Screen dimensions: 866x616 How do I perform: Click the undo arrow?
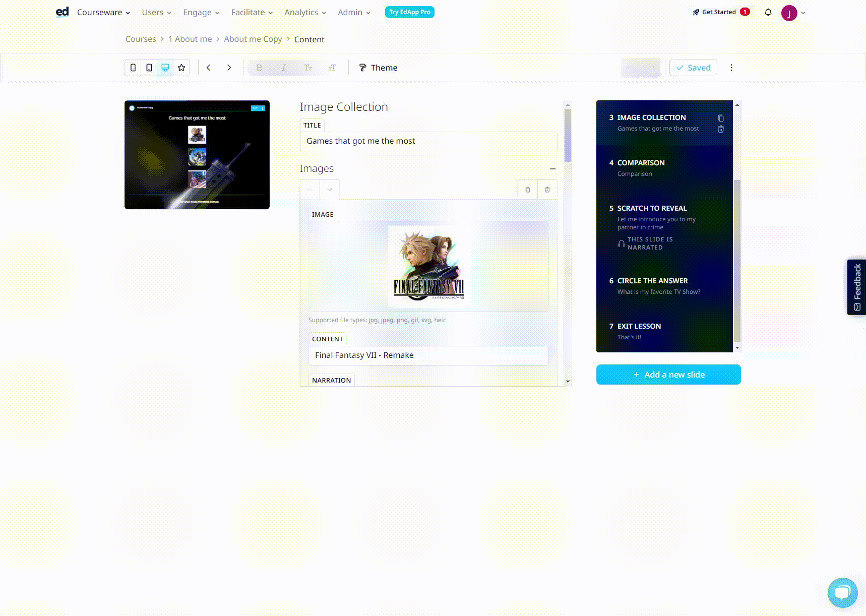(x=629, y=68)
